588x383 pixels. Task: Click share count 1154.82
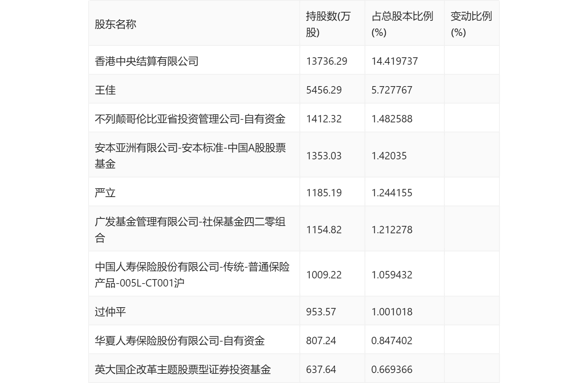(x=324, y=230)
